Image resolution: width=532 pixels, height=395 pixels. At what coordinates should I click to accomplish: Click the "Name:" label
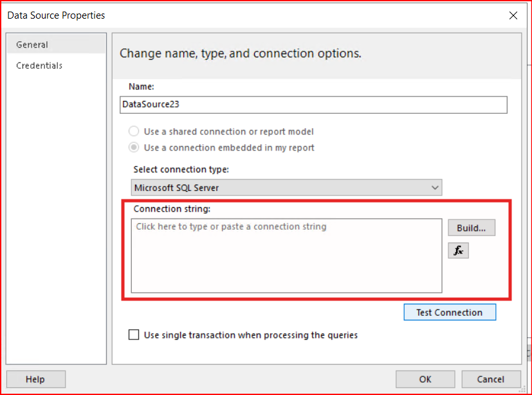[x=141, y=86]
